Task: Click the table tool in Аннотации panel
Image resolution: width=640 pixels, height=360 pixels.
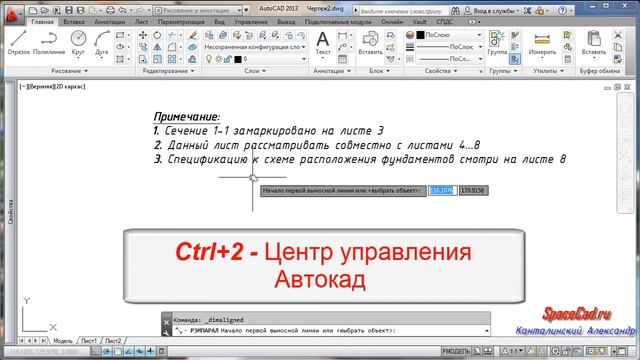Action: [342, 59]
